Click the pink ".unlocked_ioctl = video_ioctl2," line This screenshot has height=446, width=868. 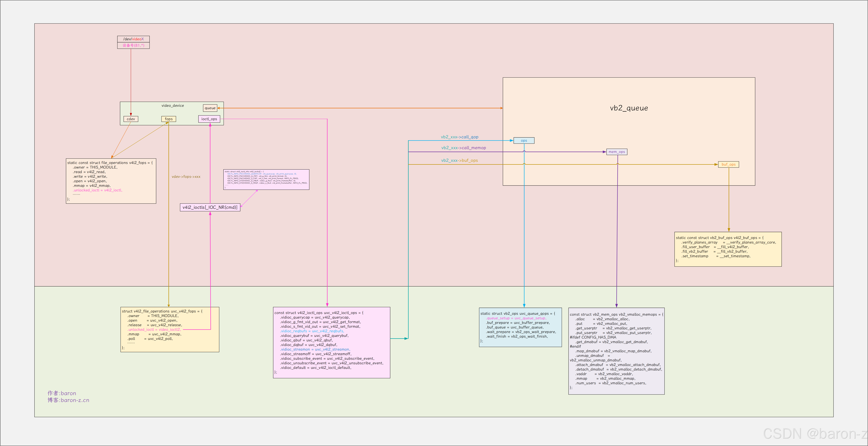154,330
